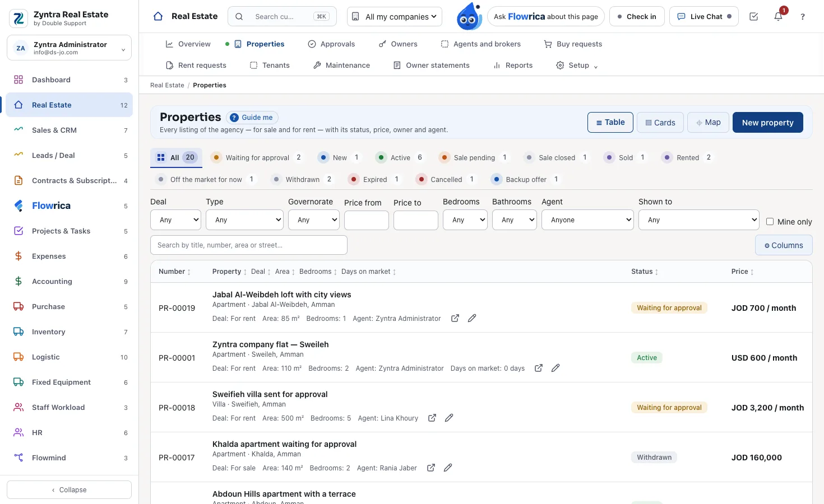Click the Zyntra logo icon
This screenshot has width=824, height=504.
pos(18,18)
